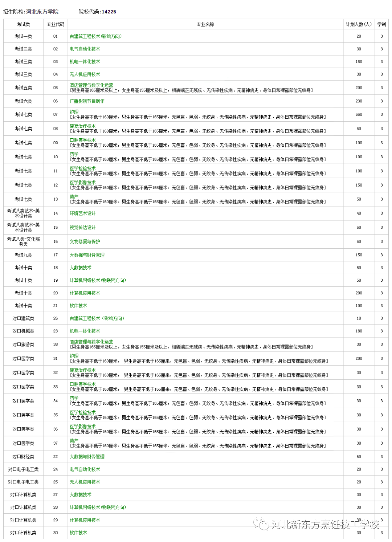Open the 广播影视节目制作 major link

(87, 101)
